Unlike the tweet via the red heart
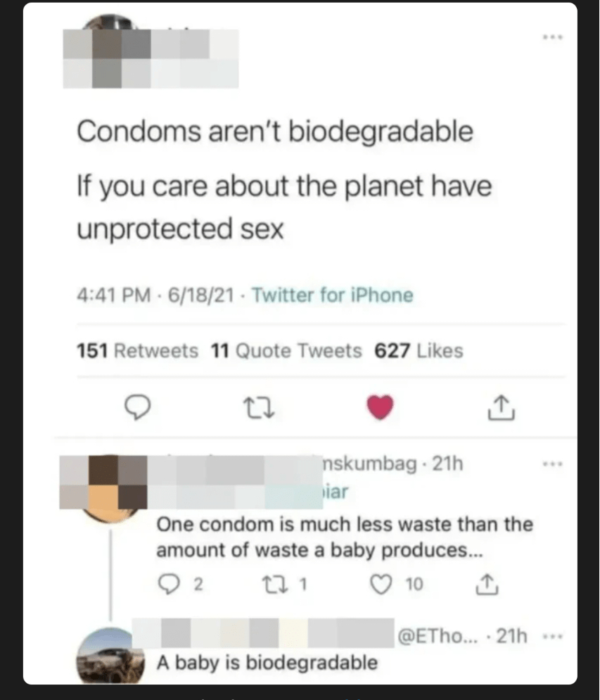 tap(380, 407)
